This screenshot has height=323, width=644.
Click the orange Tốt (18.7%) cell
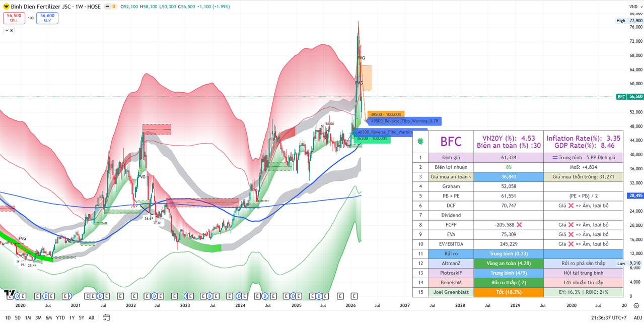tap(509, 292)
